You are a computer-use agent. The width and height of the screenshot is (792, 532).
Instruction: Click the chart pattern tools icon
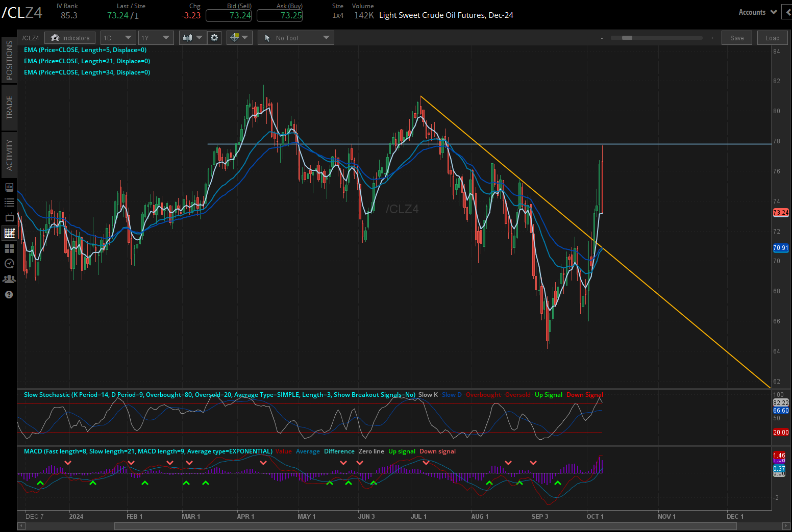click(236, 37)
